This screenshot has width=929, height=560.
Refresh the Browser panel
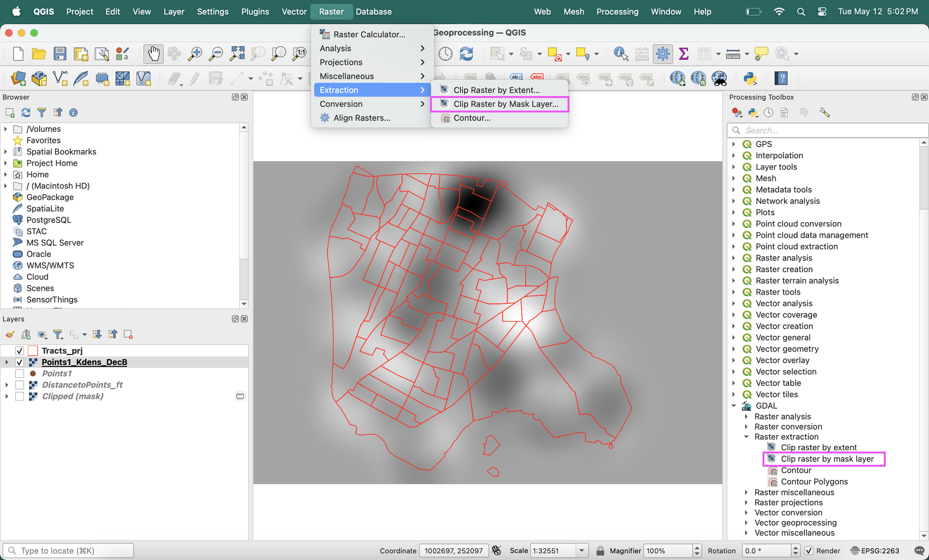tap(26, 112)
